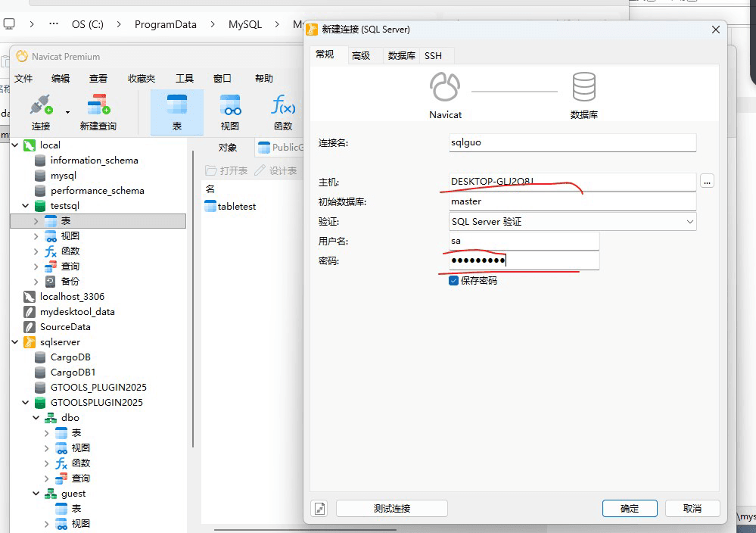Collapse the guest schema node
Viewport: 756px width, 533px height.
click(36, 494)
